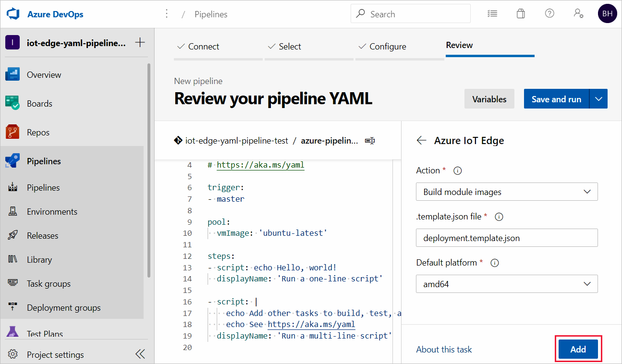
Task: Open the Default platform amd64 dropdown
Action: coord(507,284)
